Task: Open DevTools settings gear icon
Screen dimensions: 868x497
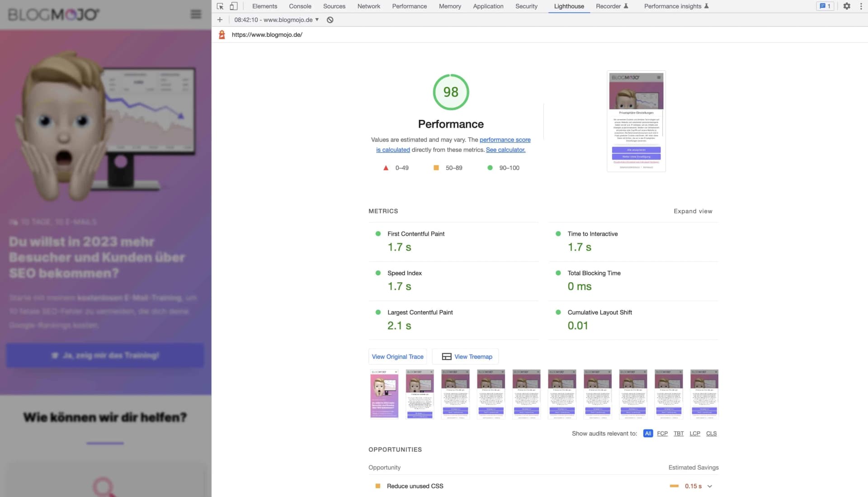Action: point(846,6)
